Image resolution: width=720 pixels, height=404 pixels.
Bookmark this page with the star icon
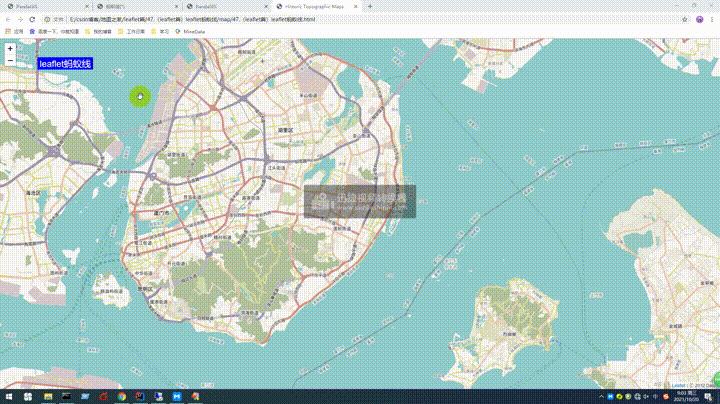685,19
